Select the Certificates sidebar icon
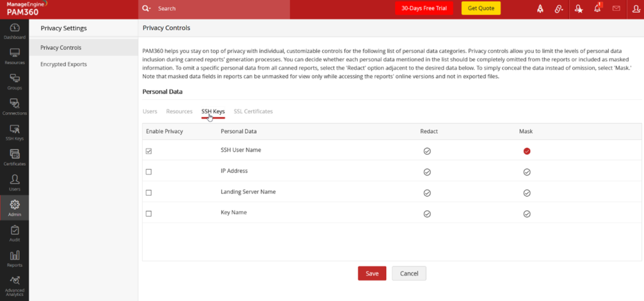 pyautogui.click(x=14, y=156)
